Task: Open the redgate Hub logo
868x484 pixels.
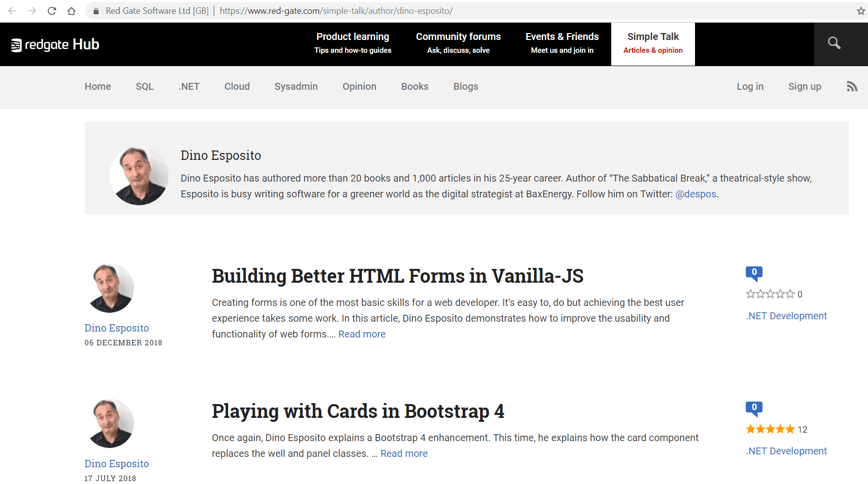Action: [55, 44]
